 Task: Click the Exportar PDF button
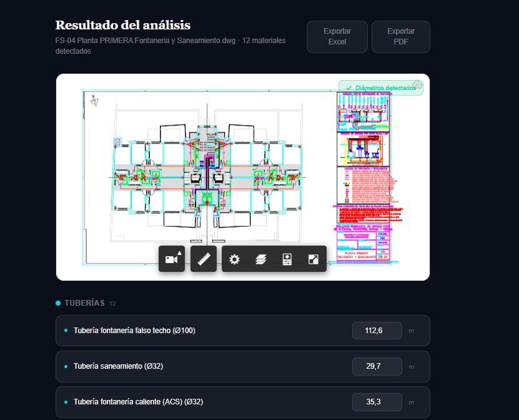pyautogui.click(x=400, y=36)
